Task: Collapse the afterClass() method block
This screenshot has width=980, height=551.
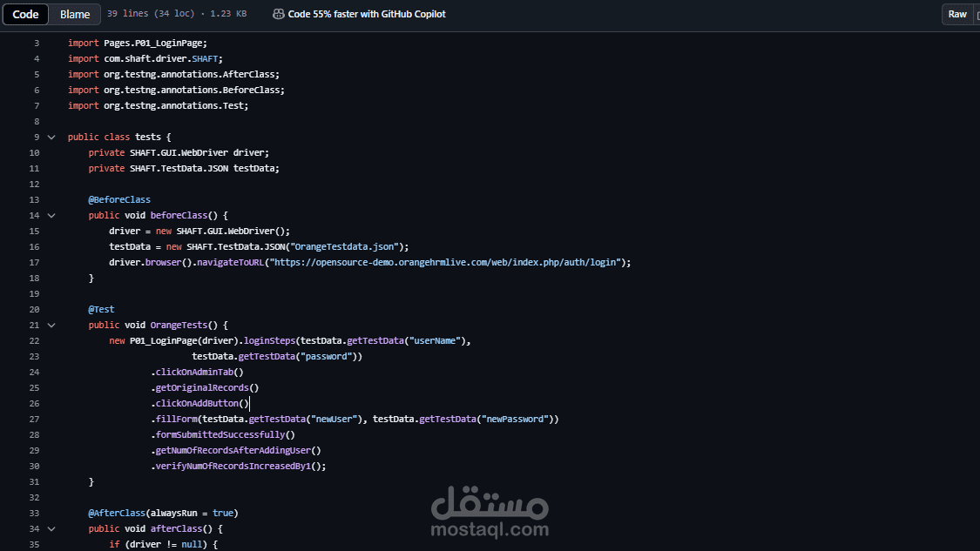Action: [x=51, y=528]
